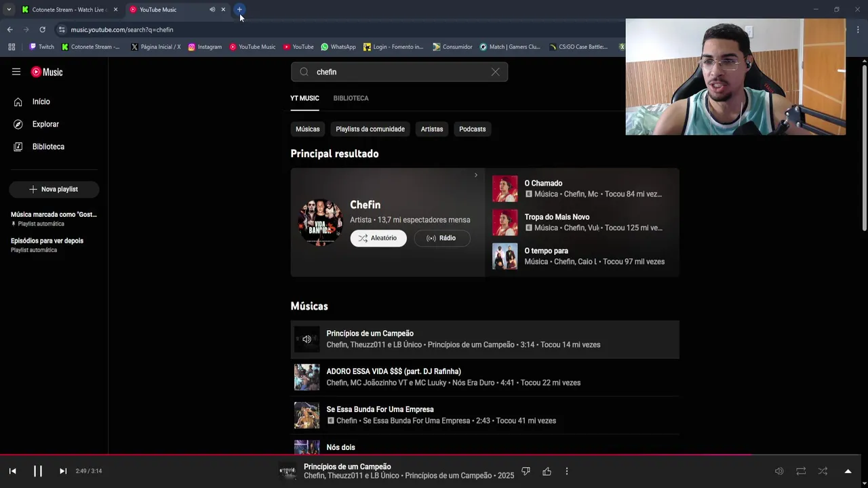This screenshot has height=488, width=868.
Task: Select Princípios de um Campeão in results
Action: 485,339
